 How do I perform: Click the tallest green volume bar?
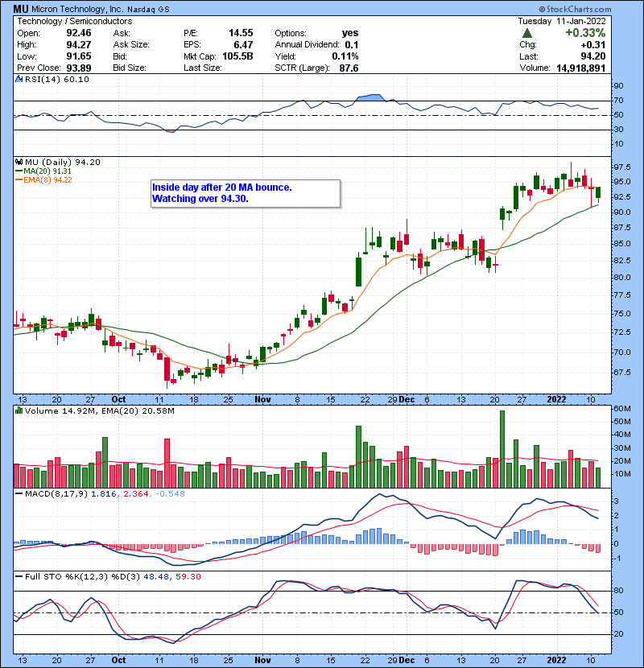point(502,449)
